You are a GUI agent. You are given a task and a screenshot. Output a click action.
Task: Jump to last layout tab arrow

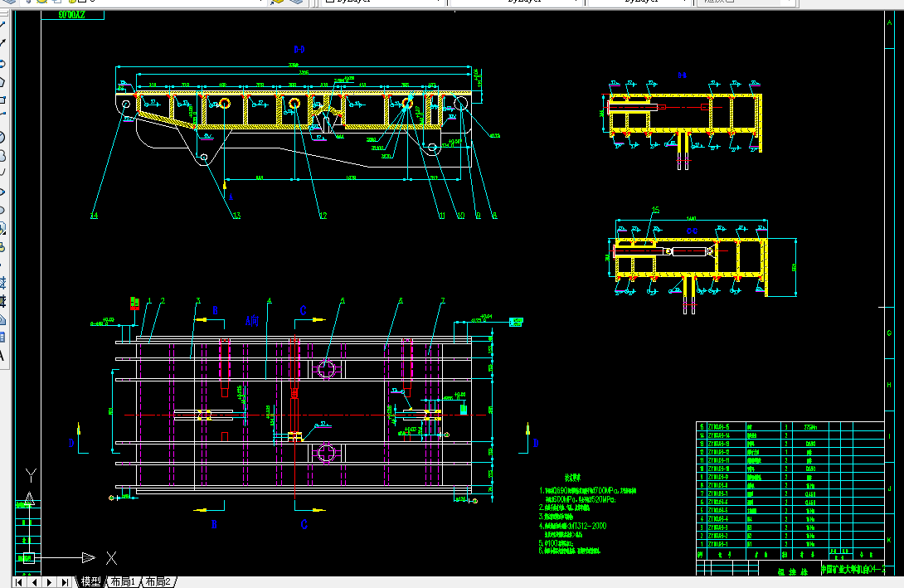pyautogui.click(x=66, y=582)
